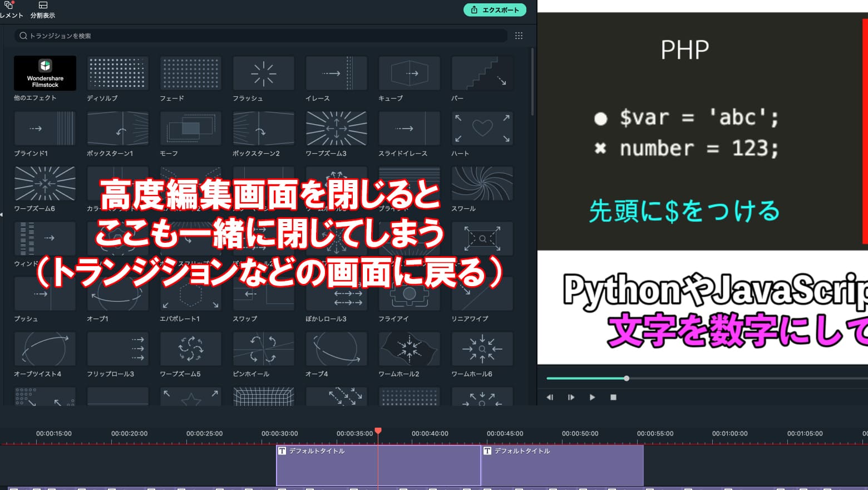Select the Linear Wipe (リニアワイプ) transition

(482, 294)
